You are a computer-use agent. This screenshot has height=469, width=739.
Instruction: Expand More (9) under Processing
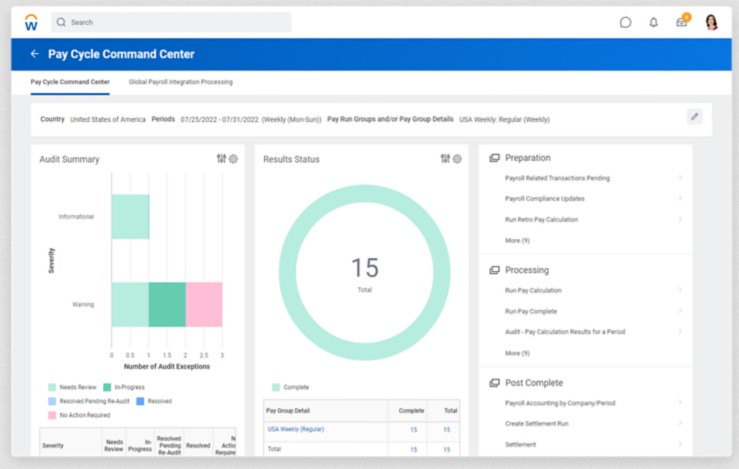tap(517, 353)
